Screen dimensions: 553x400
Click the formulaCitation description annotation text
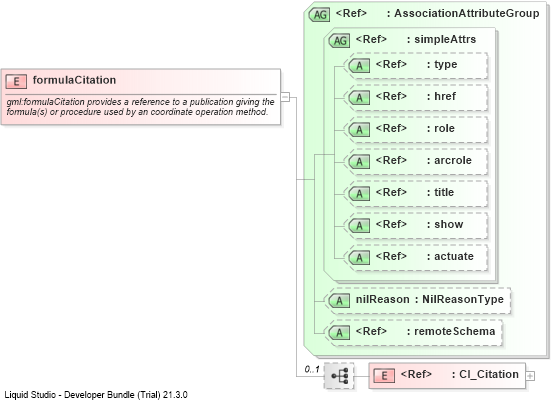pyautogui.click(x=140, y=107)
